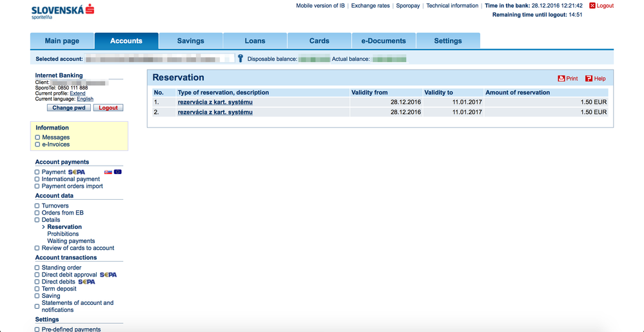Open Mobile version of IB link
The image size is (644, 332).
(320, 6)
